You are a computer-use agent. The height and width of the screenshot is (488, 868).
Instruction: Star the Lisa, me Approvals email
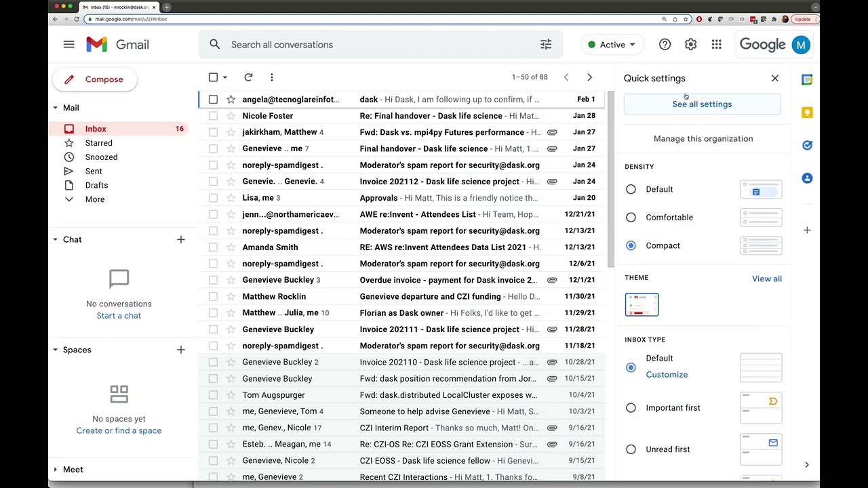(x=231, y=198)
